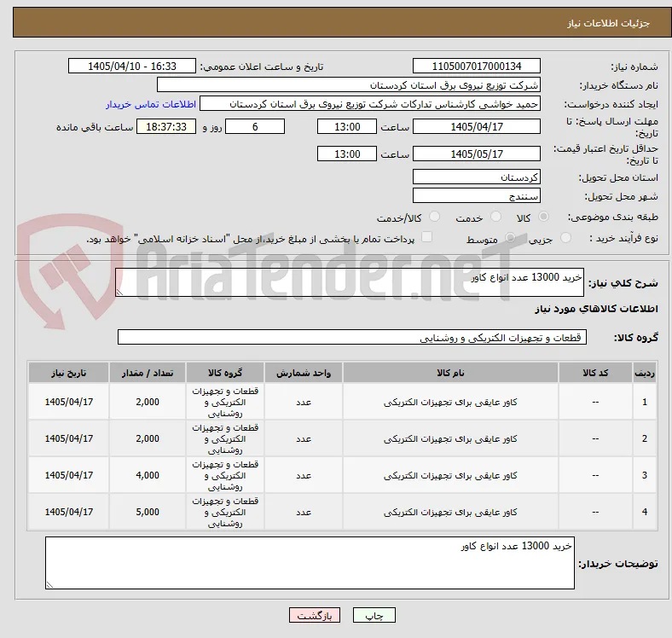Screen dimensions: 672x638
Task: Select the متوسط purchase type radio
Action: tap(510, 237)
